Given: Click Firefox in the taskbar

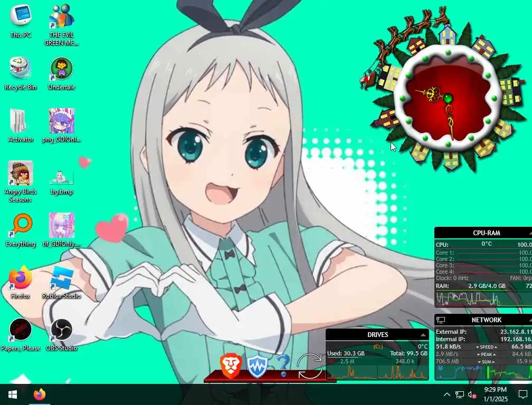Looking at the screenshot, I should 40,394.
